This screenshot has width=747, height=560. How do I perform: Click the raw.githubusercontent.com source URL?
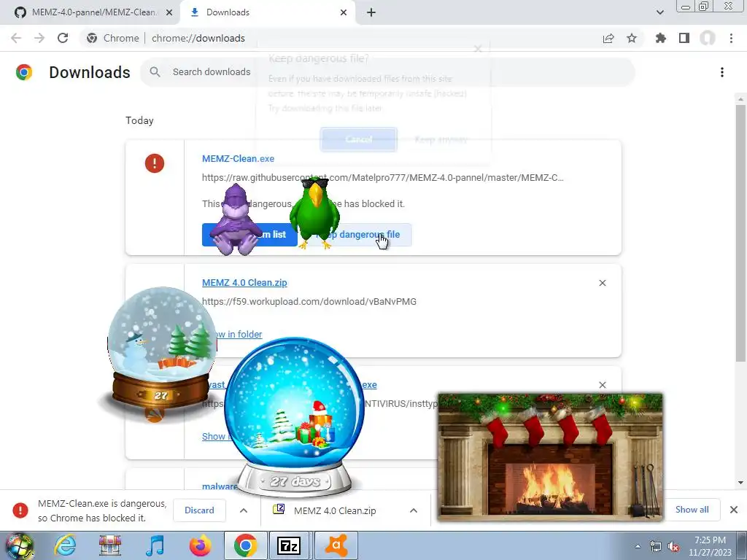coord(382,178)
